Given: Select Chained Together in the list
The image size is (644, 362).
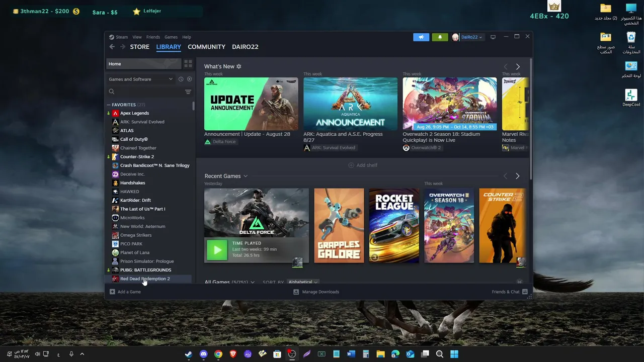Looking at the screenshot, I should [138, 148].
